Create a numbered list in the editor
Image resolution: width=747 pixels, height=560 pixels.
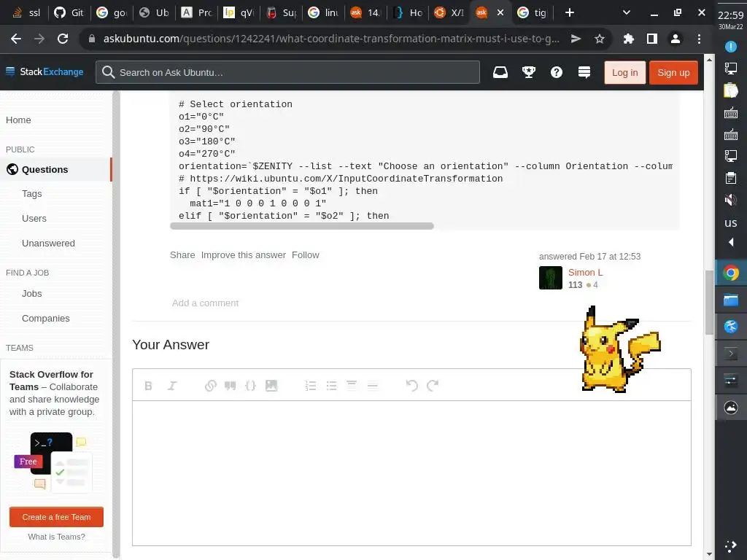[x=311, y=386]
